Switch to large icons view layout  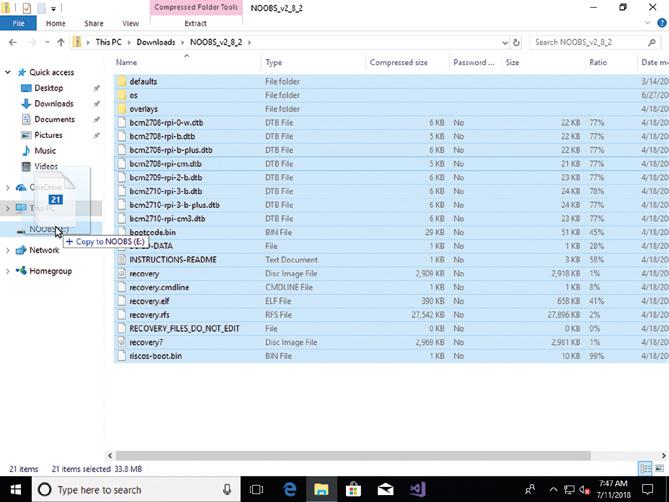pyautogui.click(x=660, y=469)
